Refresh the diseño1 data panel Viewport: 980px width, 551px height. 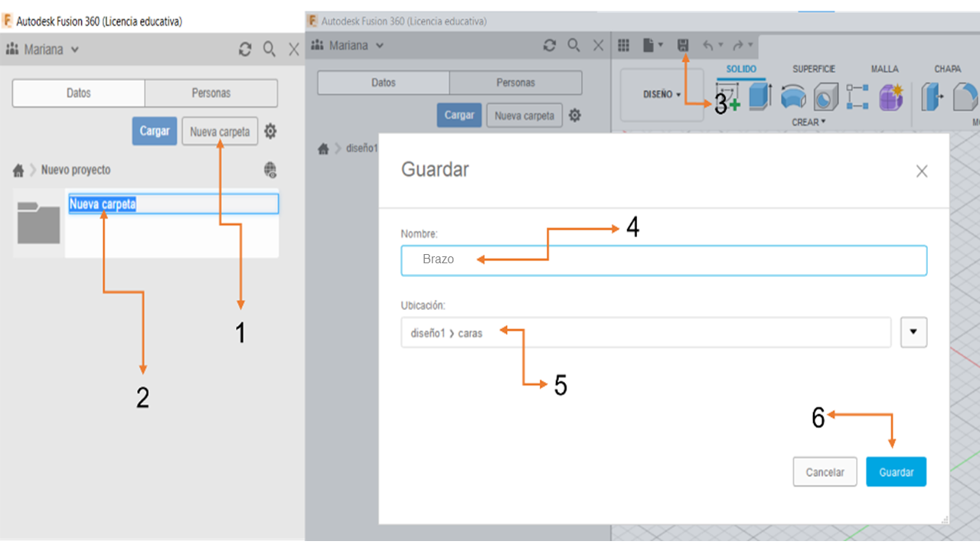coord(550,45)
